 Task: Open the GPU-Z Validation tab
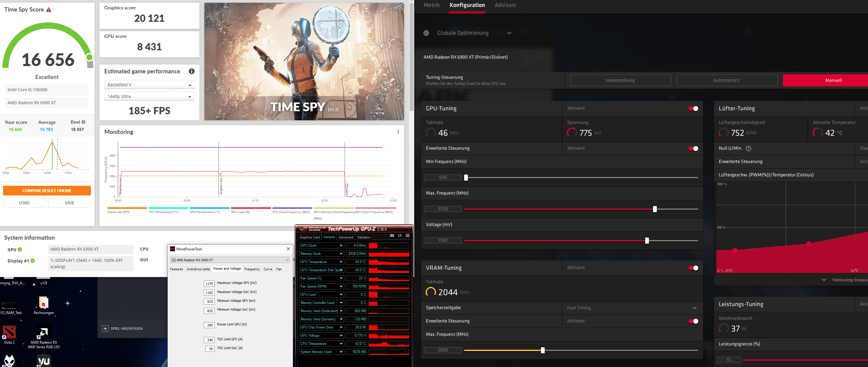364,237
